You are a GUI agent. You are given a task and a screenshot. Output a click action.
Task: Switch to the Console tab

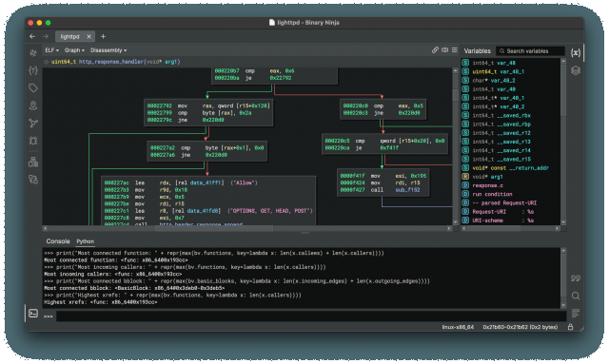pos(58,241)
